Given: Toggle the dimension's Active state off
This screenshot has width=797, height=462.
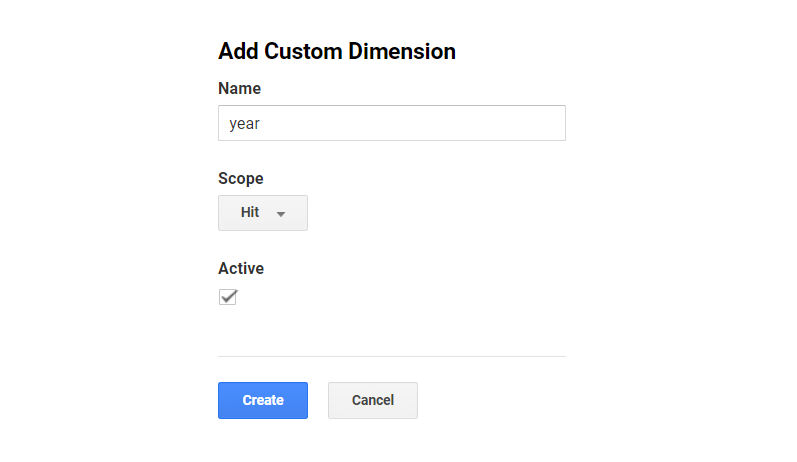Looking at the screenshot, I should (x=228, y=297).
